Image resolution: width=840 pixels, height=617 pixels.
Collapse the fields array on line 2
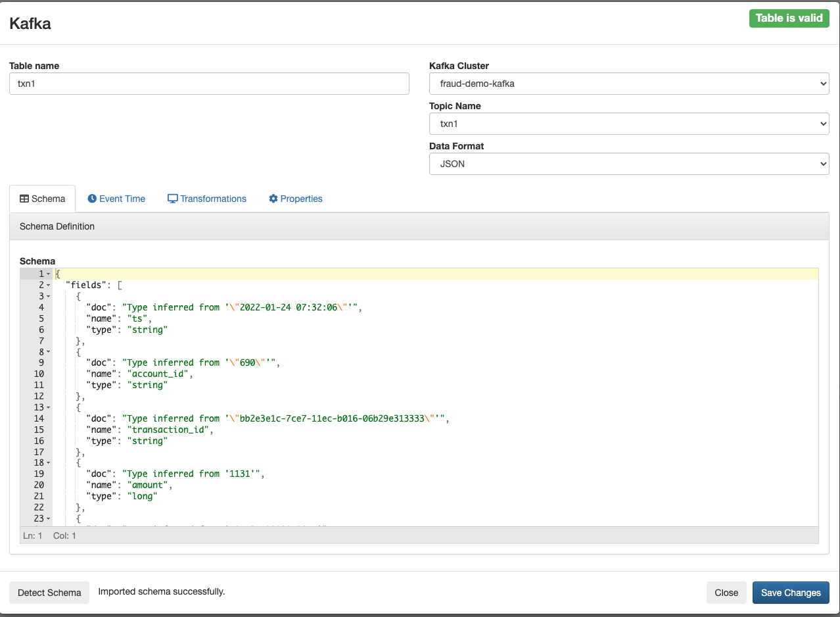pos(49,285)
